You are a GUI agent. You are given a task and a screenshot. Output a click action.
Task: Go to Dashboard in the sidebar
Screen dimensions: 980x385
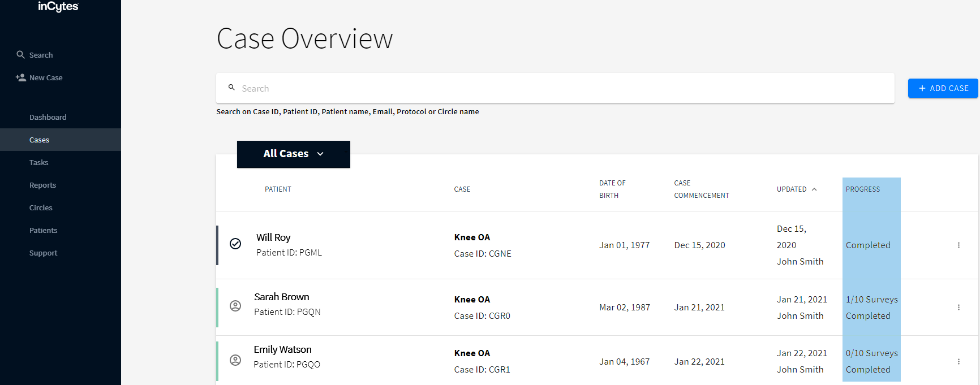tap(48, 117)
